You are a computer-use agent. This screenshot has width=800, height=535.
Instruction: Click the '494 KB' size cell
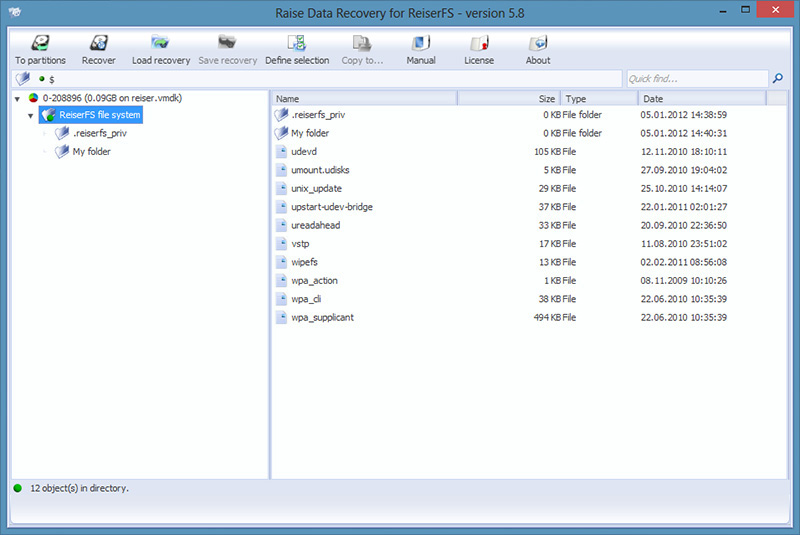pos(547,317)
